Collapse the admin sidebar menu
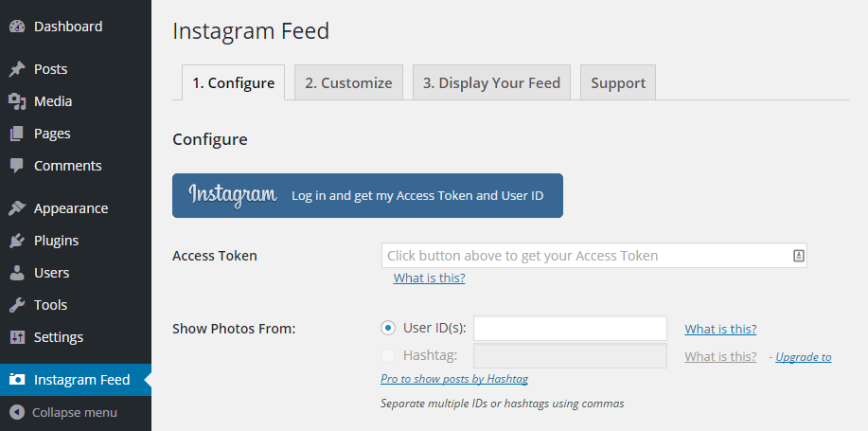The height and width of the screenshot is (431, 868). point(63,412)
